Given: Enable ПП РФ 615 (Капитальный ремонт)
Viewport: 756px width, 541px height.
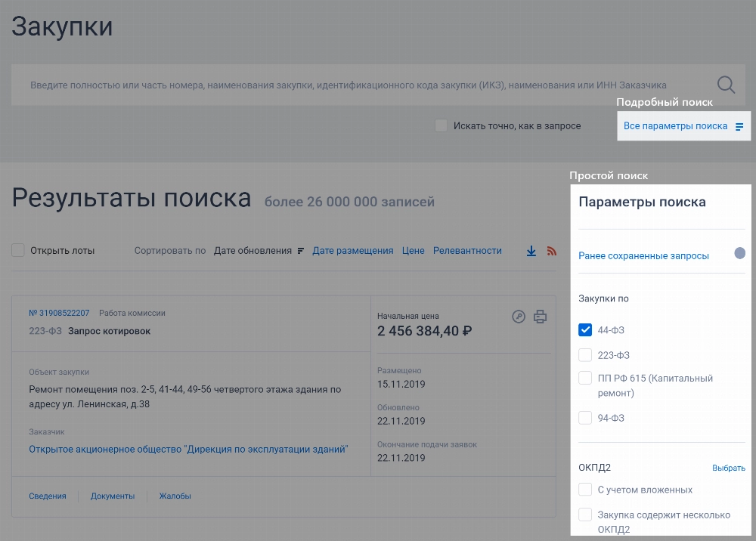Looking at the screenshot, I should [585, 378].
